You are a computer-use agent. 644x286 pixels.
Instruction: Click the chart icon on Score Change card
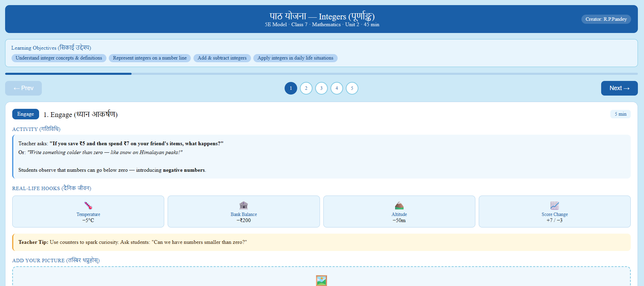(x=555, y=205)
